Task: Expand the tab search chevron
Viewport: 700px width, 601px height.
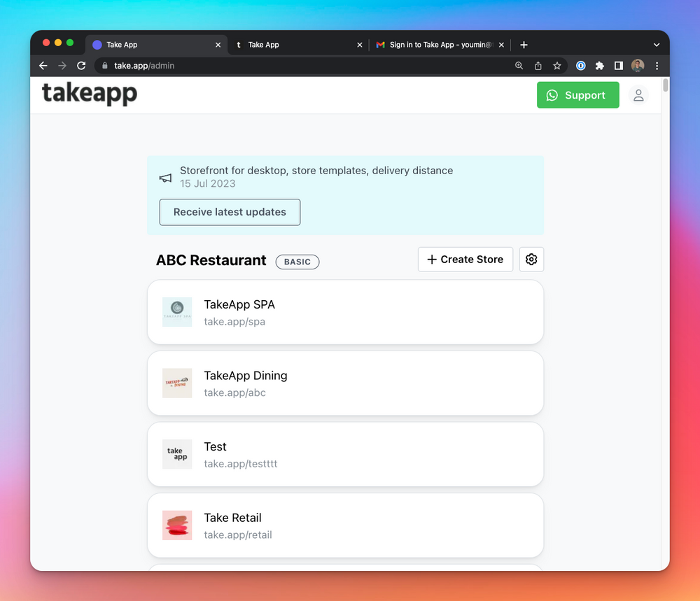Action: pyautogui.click(x=657, y=45)
